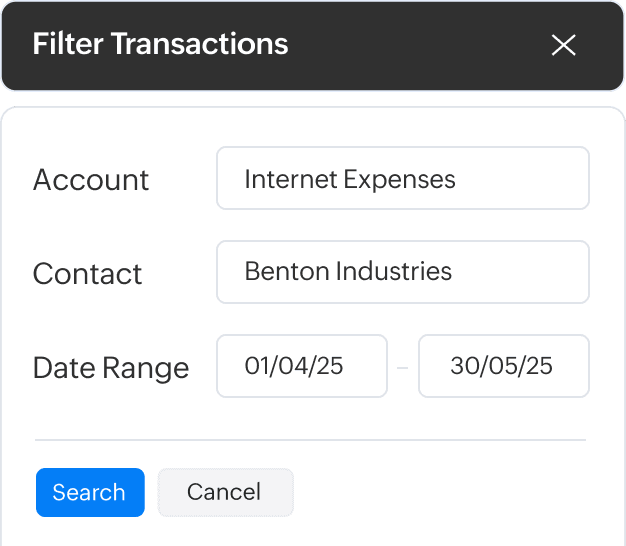The height and width of the screenshot is (546, 626).
Task: Run the transaction filter with Search
Action: (90, 492)
